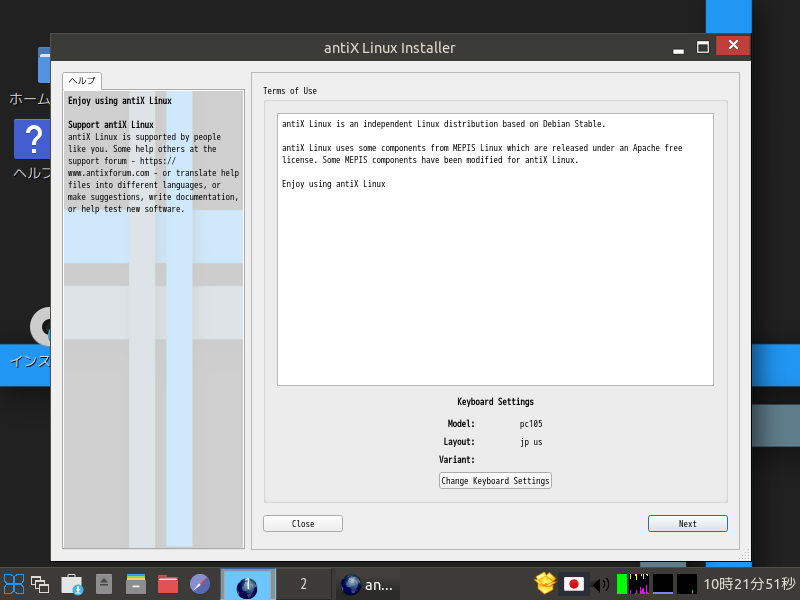Click the www.antixforum.com address in help text
This screenshot has width=800, height=600.
tap(109, 173)
